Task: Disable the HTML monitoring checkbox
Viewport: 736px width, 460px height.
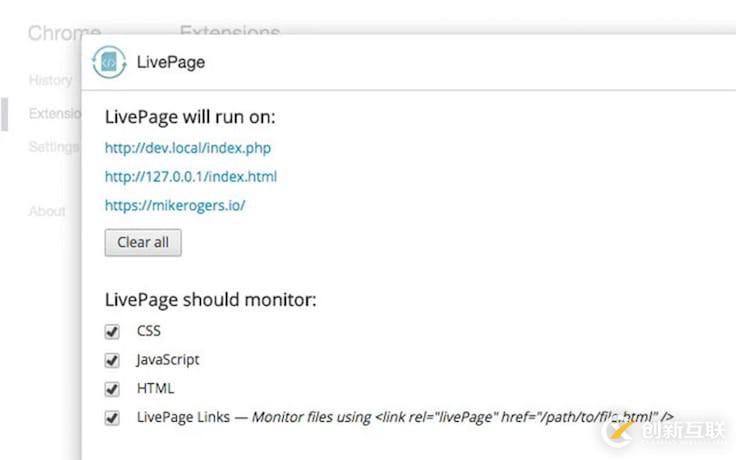Action: click(112, 389)
